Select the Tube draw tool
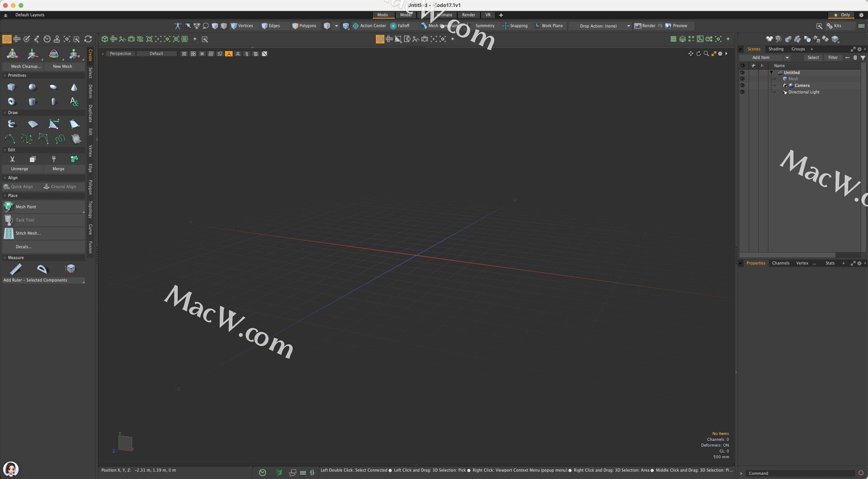 (11, 124)
